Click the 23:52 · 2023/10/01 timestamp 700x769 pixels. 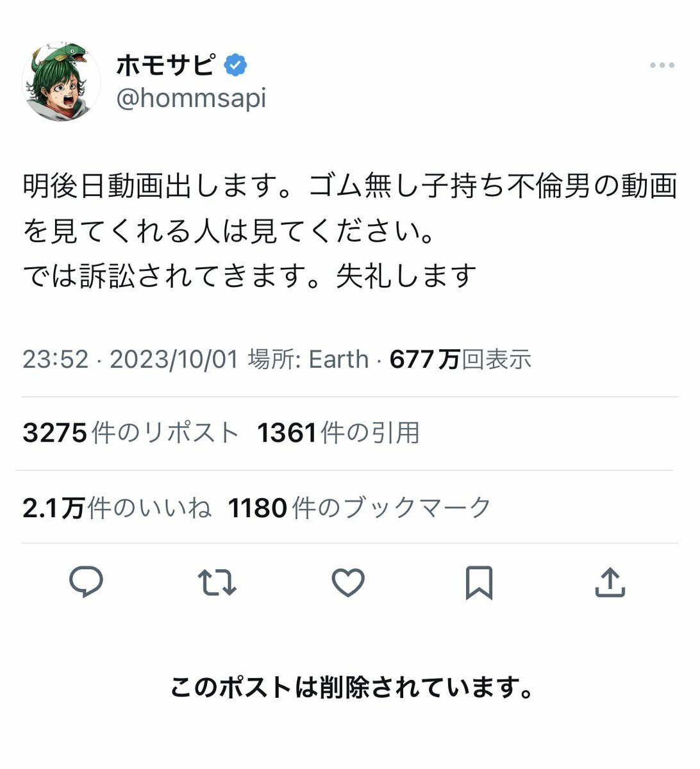[x=130, y=360]
